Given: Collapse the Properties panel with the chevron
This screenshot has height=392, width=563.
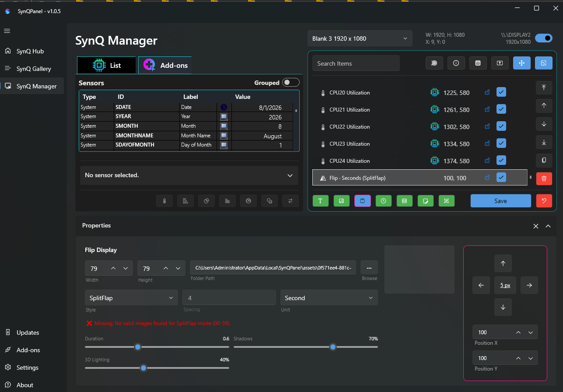Looking at the screenshot, I should [548, 226].
